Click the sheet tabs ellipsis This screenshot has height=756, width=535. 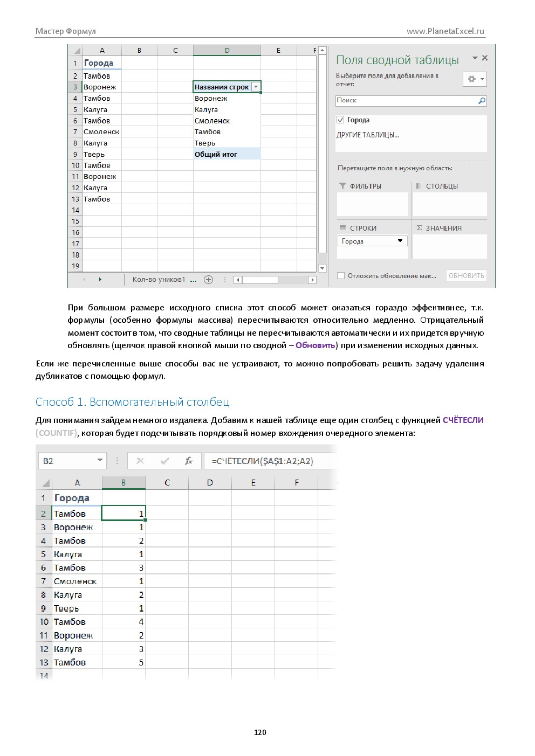(x=195, y=280)
